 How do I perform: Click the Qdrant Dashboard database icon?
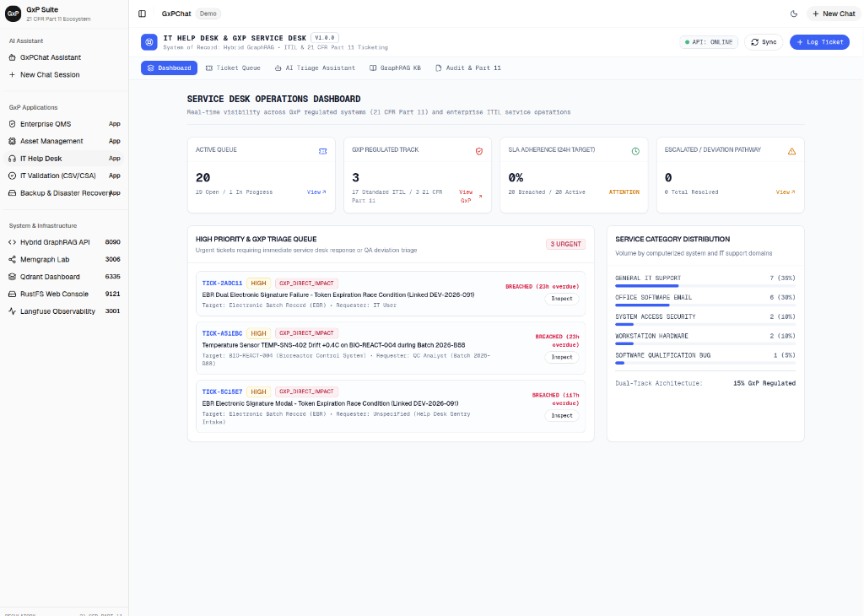(12, 277)
